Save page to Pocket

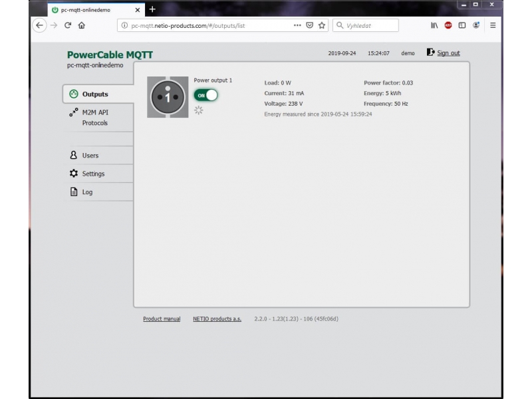[x=309, y=25]
